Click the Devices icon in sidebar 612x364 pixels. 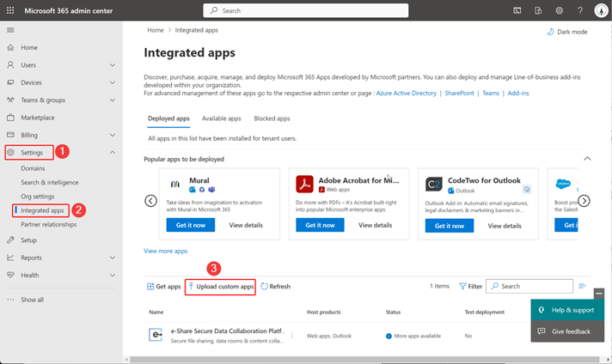pos(10,82)
